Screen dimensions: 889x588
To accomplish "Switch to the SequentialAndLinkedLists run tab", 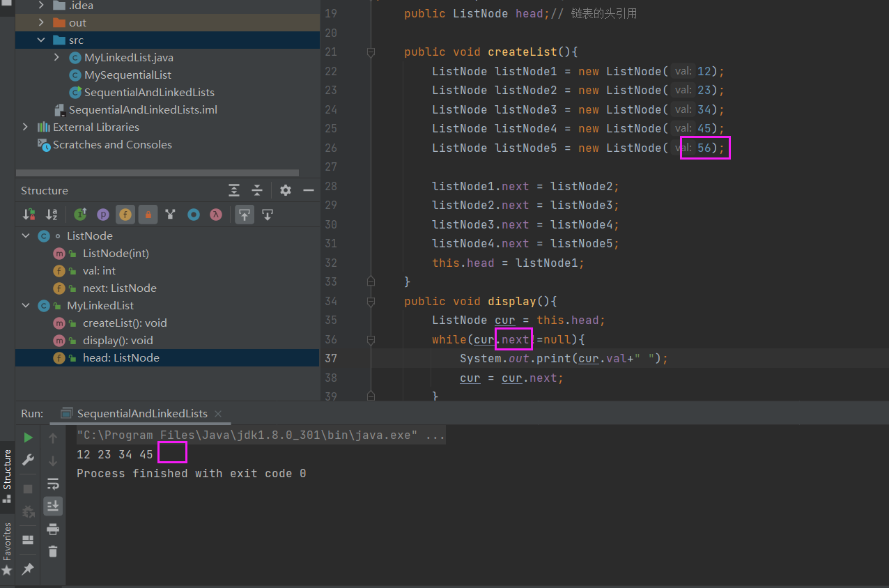I will (141, 412).
